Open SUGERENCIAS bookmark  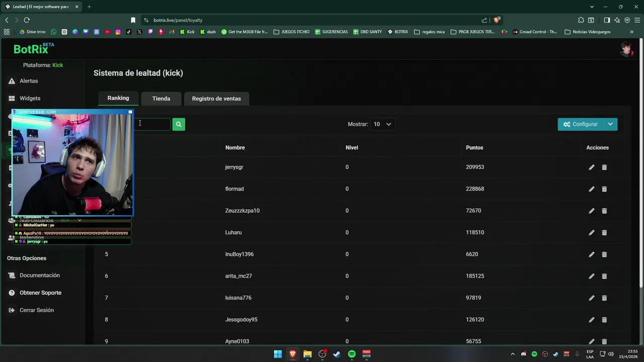332,32
